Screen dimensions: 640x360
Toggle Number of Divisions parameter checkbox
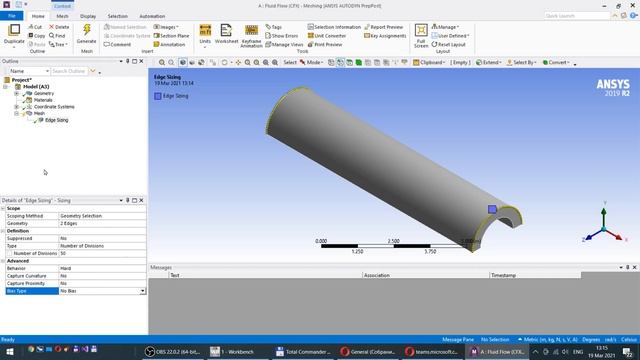(x=10, y=253)
